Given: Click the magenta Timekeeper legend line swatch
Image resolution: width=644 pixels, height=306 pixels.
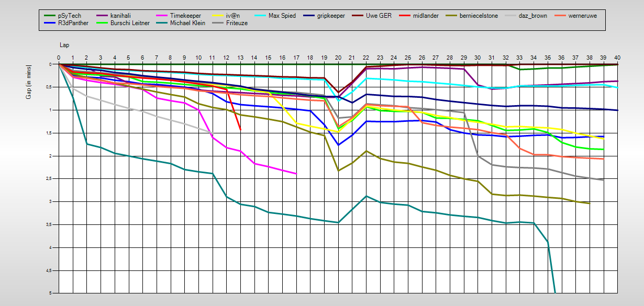Looking at the screenshot, I should pyautogui.click(x=161, y=16).
